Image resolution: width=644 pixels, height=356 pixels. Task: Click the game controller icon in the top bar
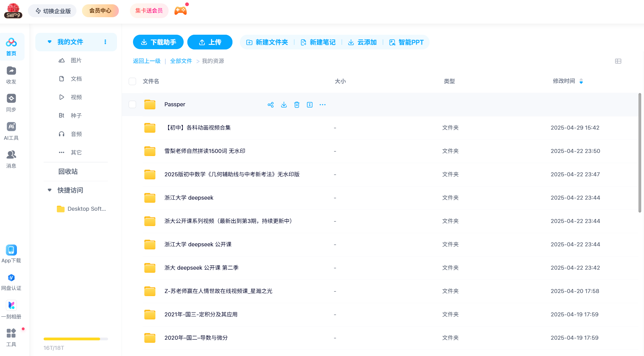181,11
